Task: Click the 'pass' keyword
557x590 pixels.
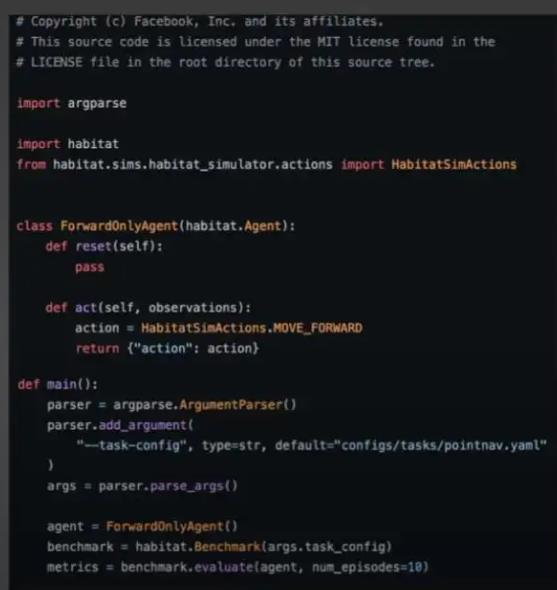Action: [x=90, y=267]
